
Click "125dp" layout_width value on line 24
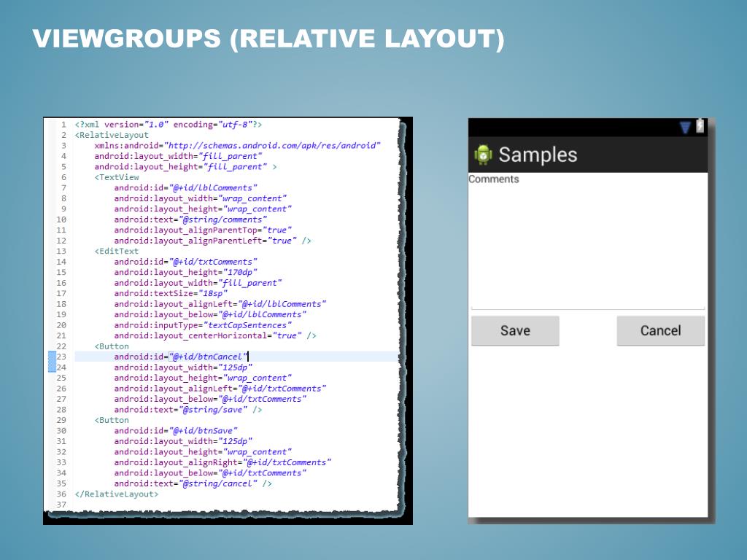[236, 367]
